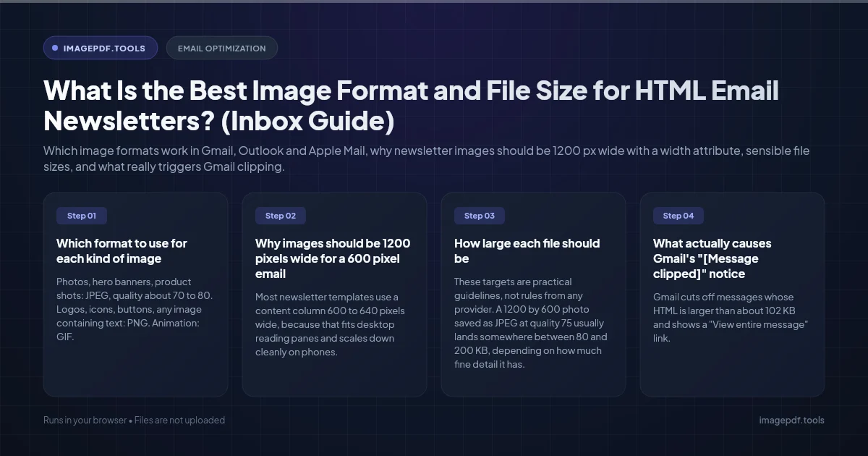Image resolution: width=868 pixels, height=456 pixels.
Task: Click the paragraph starting 'Most newsletter templates use'
Action: coord(330,324)
